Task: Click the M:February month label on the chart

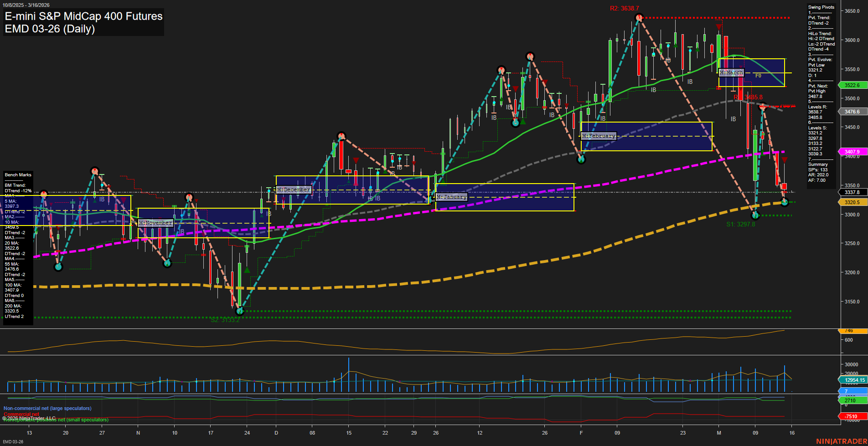Action: pos(599,135)
